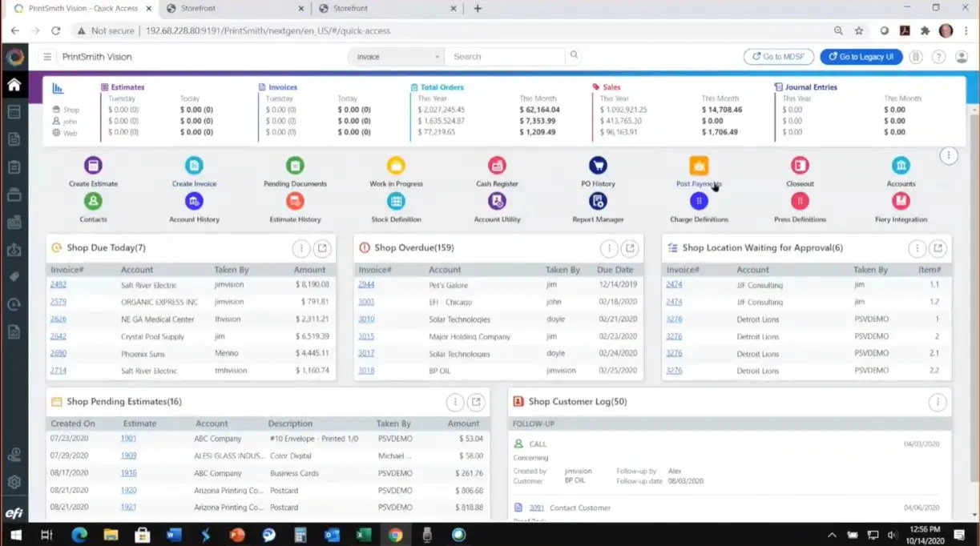Screen dimensions: 980x546
Task: Open PO History cart icon
Action: pos(598,166)
